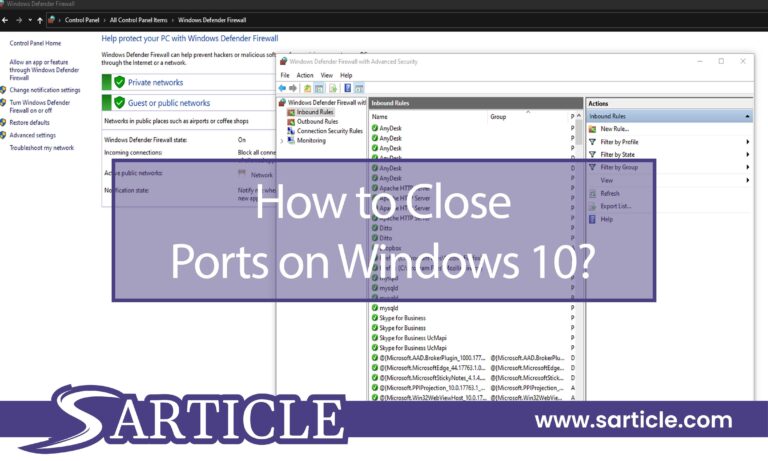Open the recent locations dropdown in Control Panel
Viewport: 768px width, 461px height.
tap(30, 20)
